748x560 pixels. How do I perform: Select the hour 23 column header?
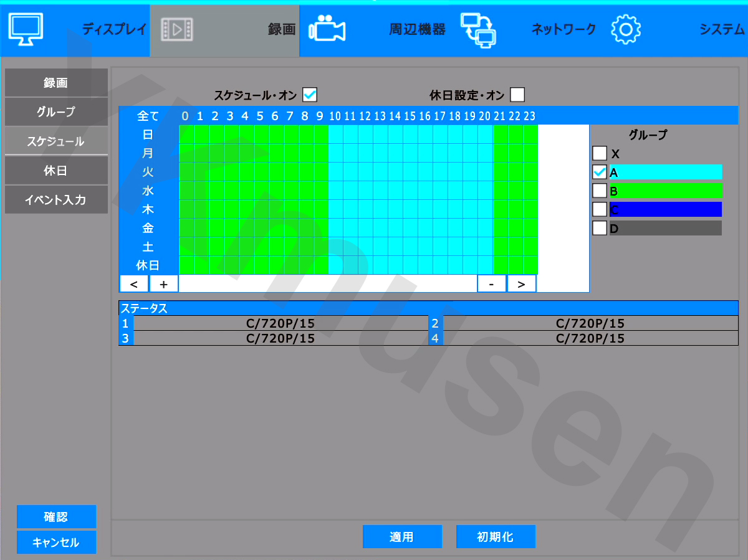(x=530, y=116)
